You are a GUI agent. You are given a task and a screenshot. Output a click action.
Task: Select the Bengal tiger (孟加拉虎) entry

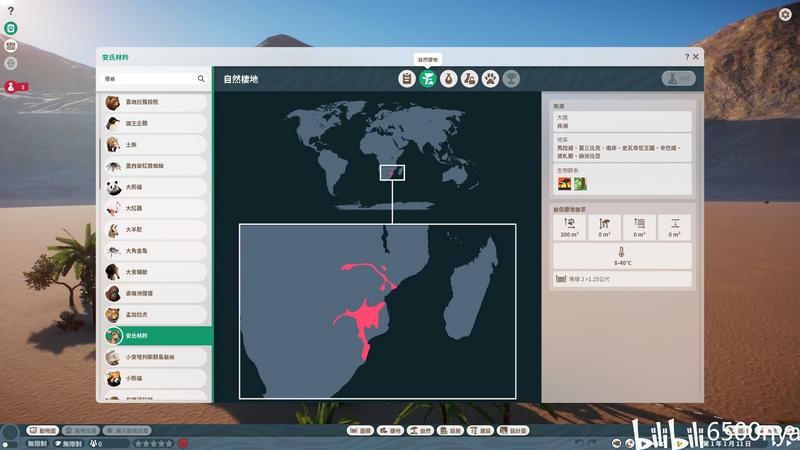point(156,315)
